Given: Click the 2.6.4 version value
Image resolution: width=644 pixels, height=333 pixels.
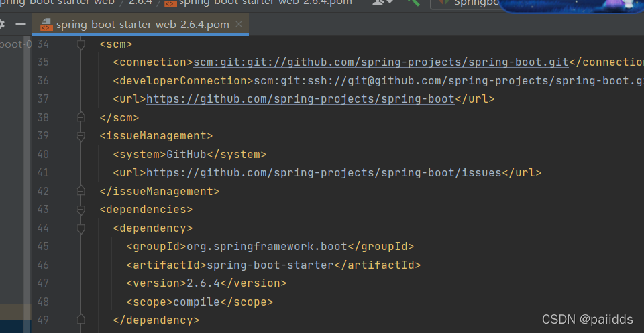Looking at the screenshot, I should (x=203, y=283).
